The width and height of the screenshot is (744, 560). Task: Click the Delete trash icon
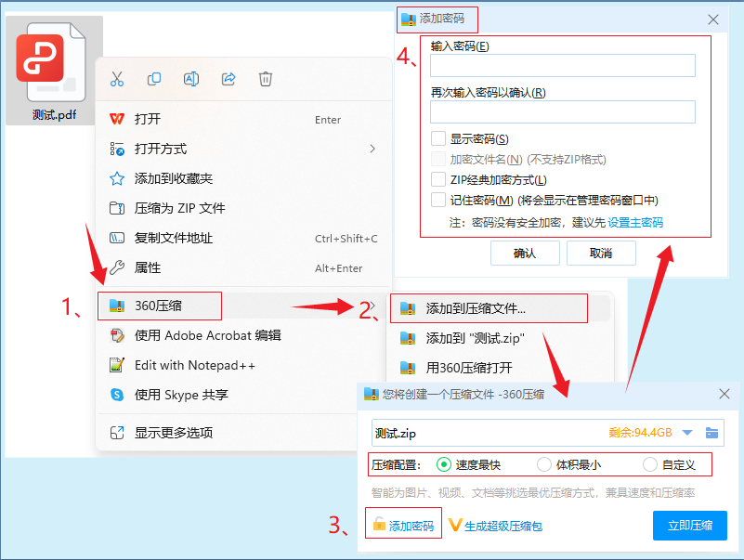pyautogui.click(x=266, y=79)
